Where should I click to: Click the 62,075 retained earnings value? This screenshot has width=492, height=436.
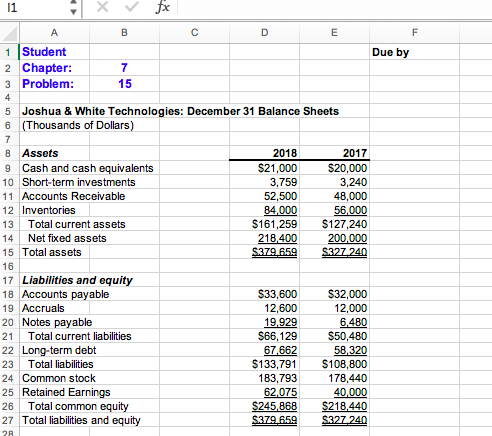[x=280, y=392]
